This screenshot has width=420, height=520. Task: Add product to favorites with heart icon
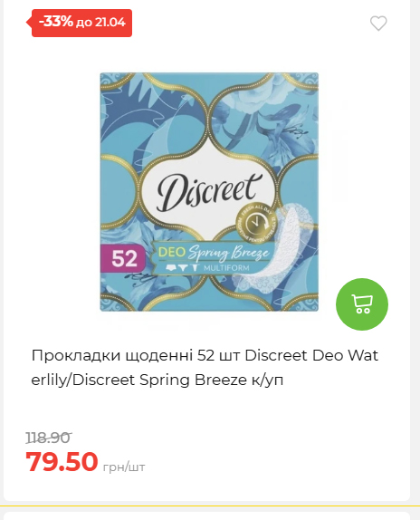click(378, 24)
